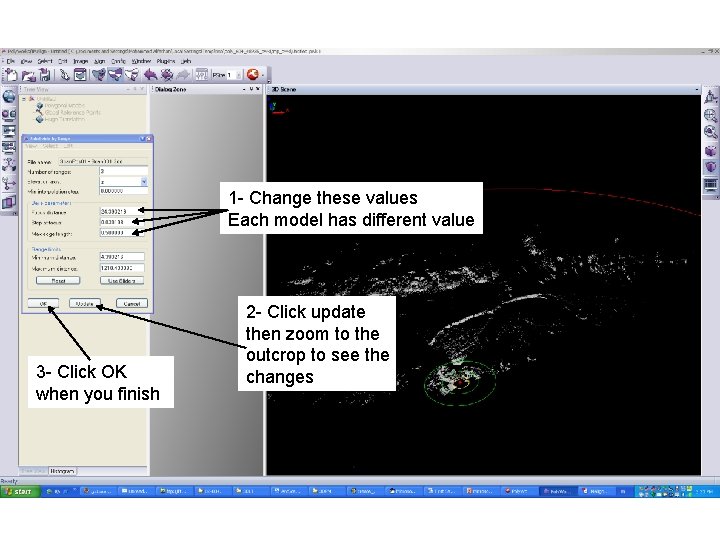Open the Align menu
Screen dimensions: 720x540
[100, 61]
